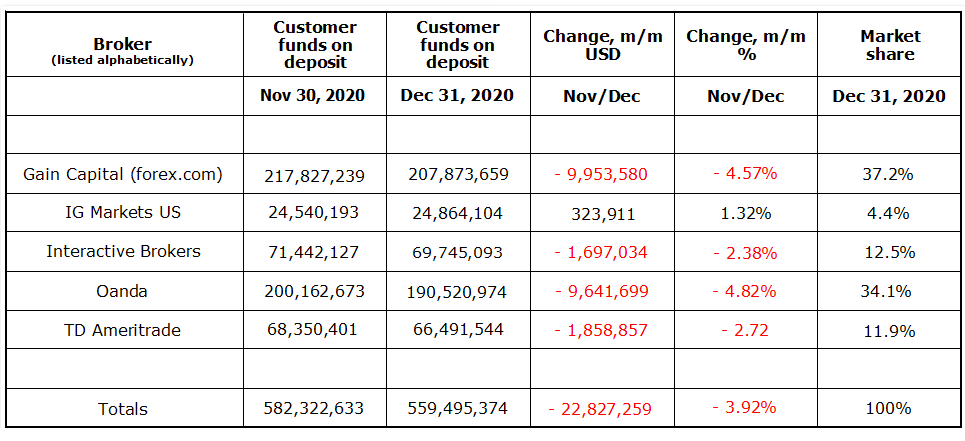
Task: Click the Totals row label
Action: [x=123, y=408]
